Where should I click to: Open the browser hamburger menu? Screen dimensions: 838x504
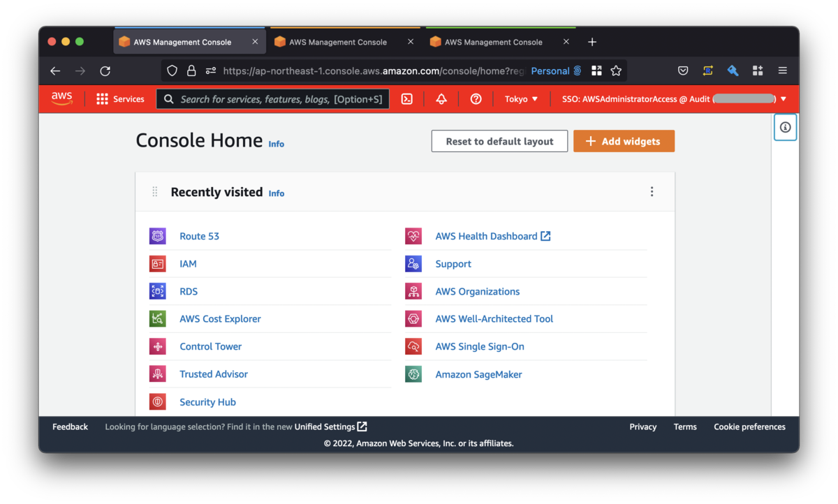[783, 71]
